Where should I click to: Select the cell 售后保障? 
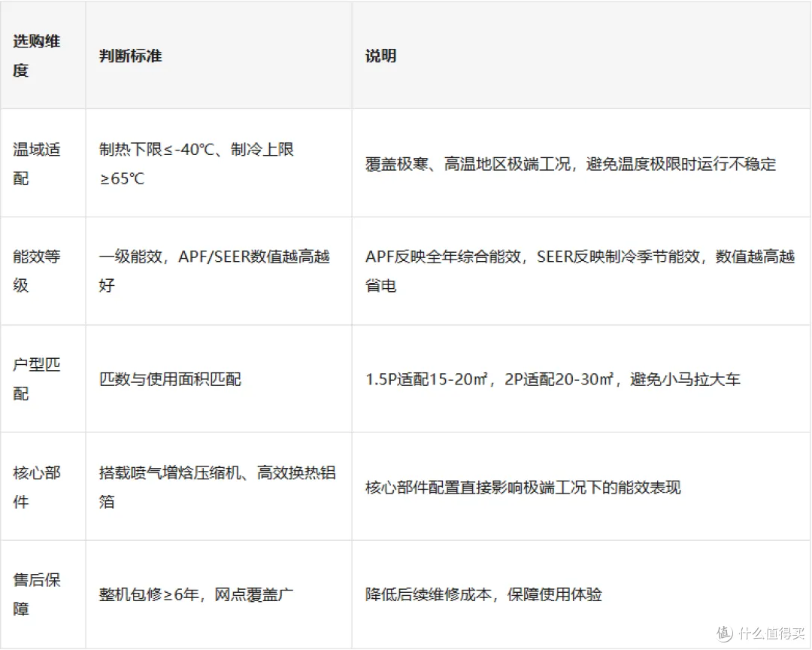[x=43, y=594]
